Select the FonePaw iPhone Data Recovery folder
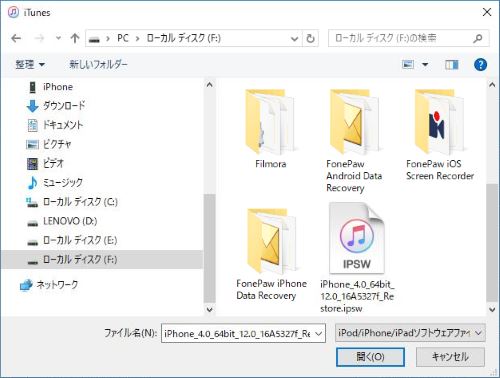The height and width of the screenshot is (378, 500). 271,254
